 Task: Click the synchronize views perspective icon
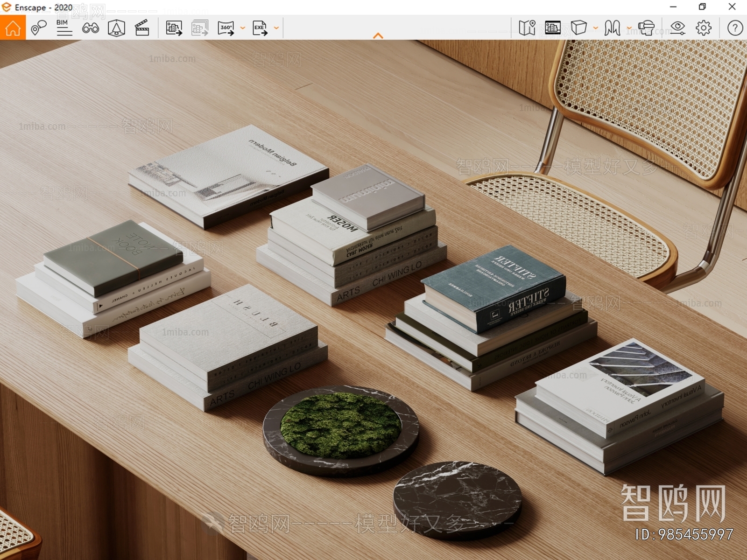pos(116,28)
